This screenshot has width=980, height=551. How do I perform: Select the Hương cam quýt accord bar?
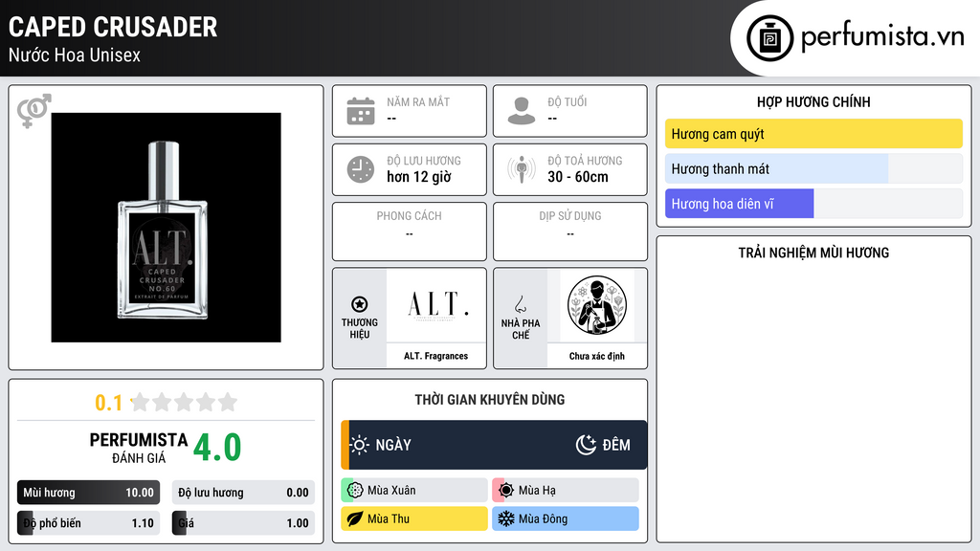point(813,134)
